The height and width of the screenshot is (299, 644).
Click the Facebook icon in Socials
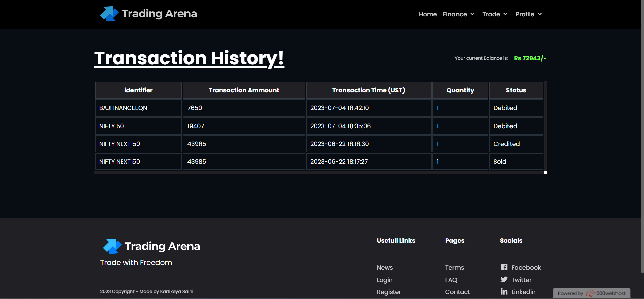coord(504,267)
